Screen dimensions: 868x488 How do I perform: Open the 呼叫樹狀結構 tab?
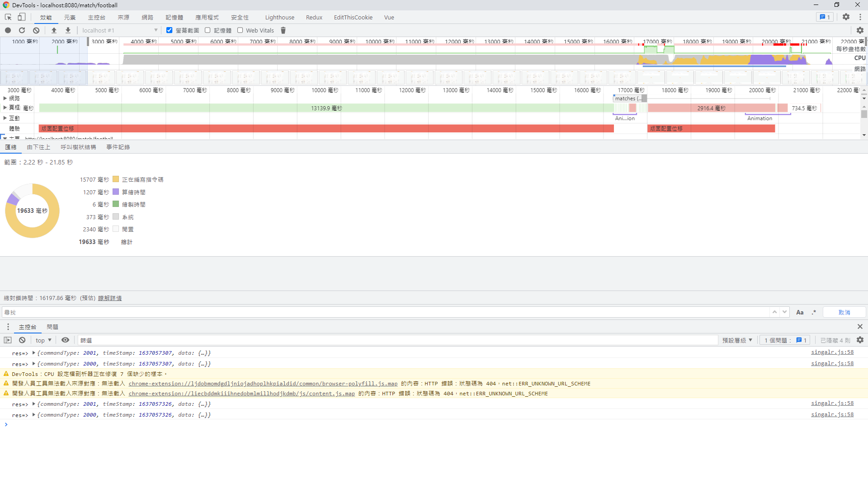78,147
